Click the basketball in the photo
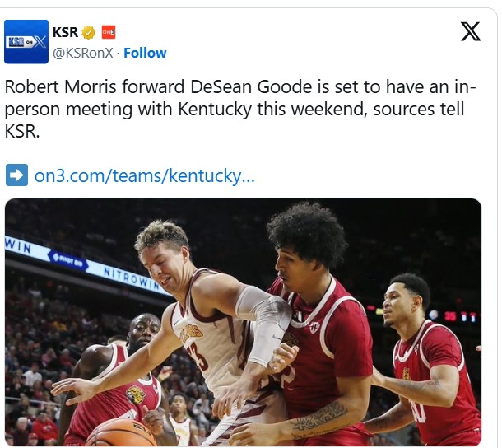This screenshot has height=448, width=502. [x=122, y=433]
